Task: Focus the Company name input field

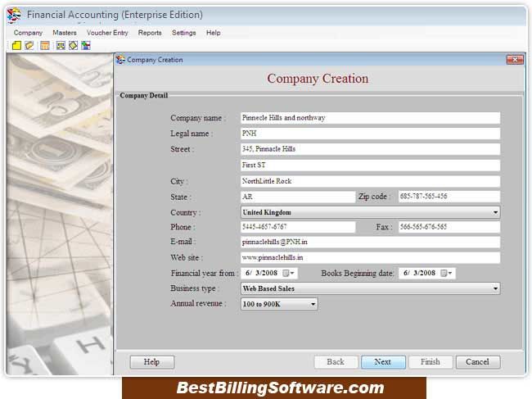Action: tap(369, 118)
